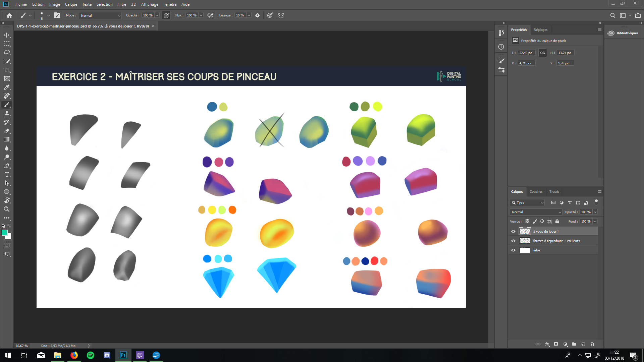The height and width of the screenshot is (362, 644).
Task: Activate the Gradient tool
Action: (6, 139)
